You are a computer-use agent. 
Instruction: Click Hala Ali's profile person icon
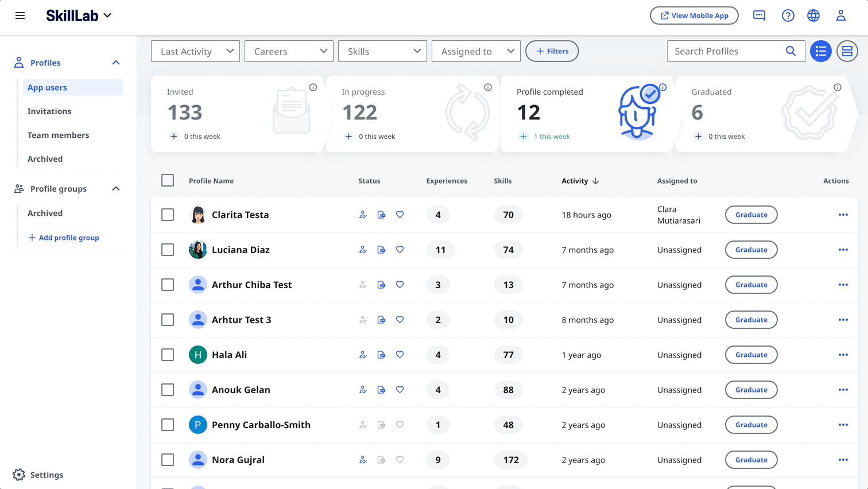point(363,355)
